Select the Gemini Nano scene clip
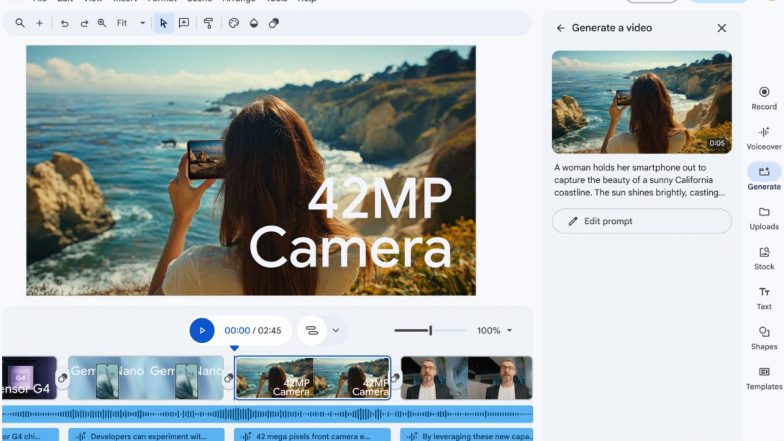The image size is (784, 441). click(146, 378)
